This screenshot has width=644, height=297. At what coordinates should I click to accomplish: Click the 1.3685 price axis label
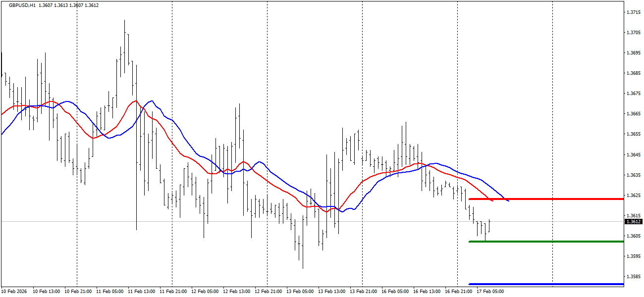point(634,73)
